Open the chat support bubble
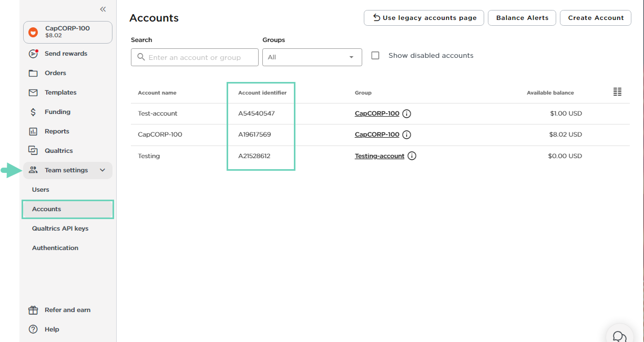The image size is (644, 342). pyautogui.click(x=619, y=335)
